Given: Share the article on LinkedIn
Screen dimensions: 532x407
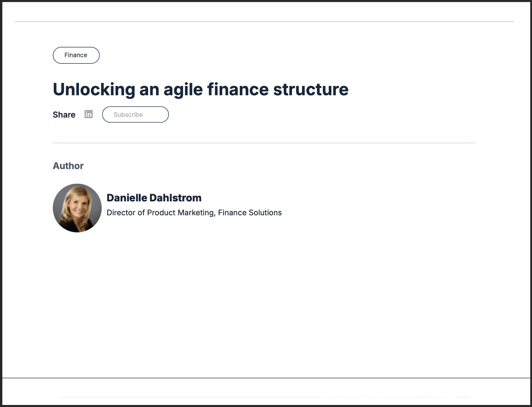Looking at the screenshot, I should pyautogui.click(x=88, y=114).
